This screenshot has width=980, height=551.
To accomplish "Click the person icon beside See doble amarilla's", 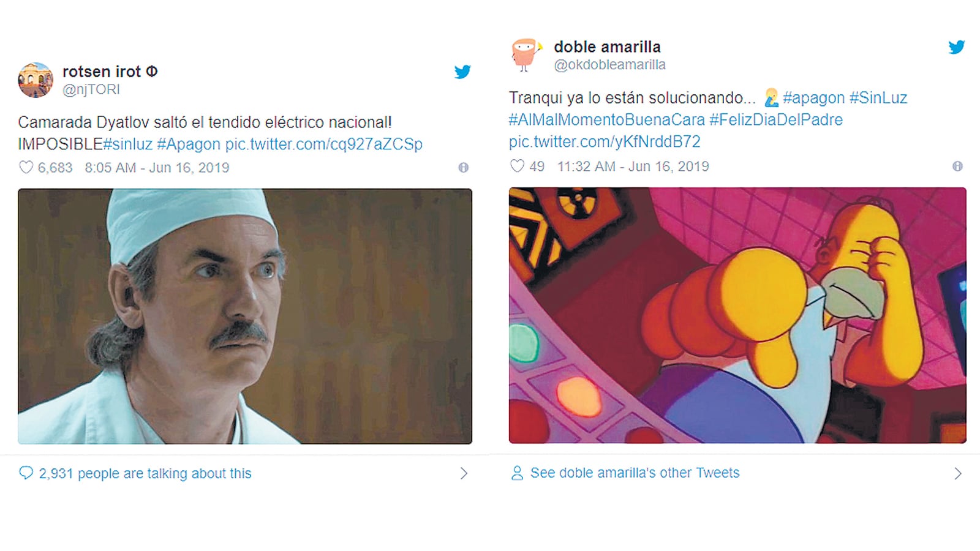I will [x=518, y=473].
